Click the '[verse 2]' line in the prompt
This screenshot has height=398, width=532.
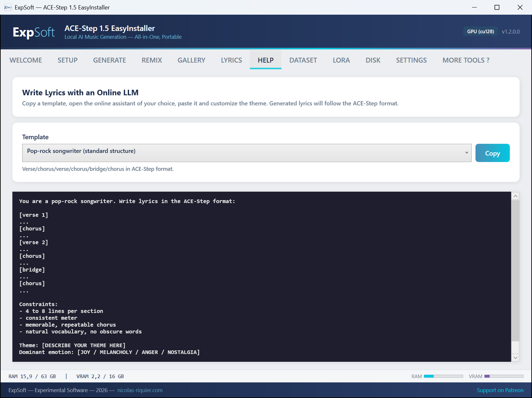[34, 242]
